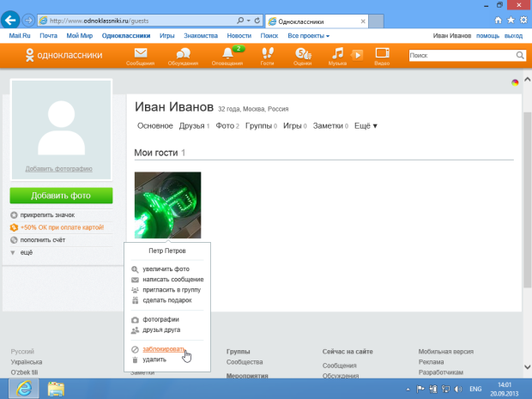
Task: Open the Друзья profile tab
Action: pyautogui.click(x=194, y=126)
